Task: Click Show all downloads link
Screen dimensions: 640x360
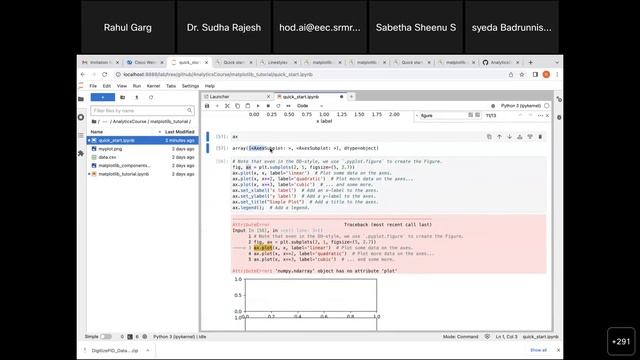Action: (x=538, y=350)
